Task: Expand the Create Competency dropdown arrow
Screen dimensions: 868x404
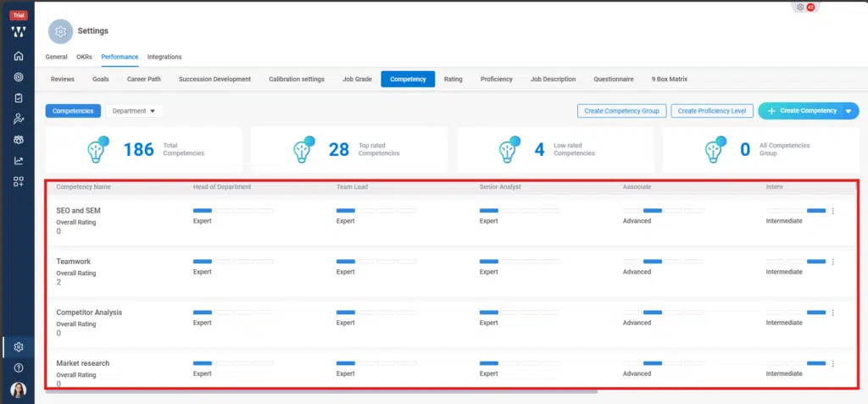Action: point(849,111)
